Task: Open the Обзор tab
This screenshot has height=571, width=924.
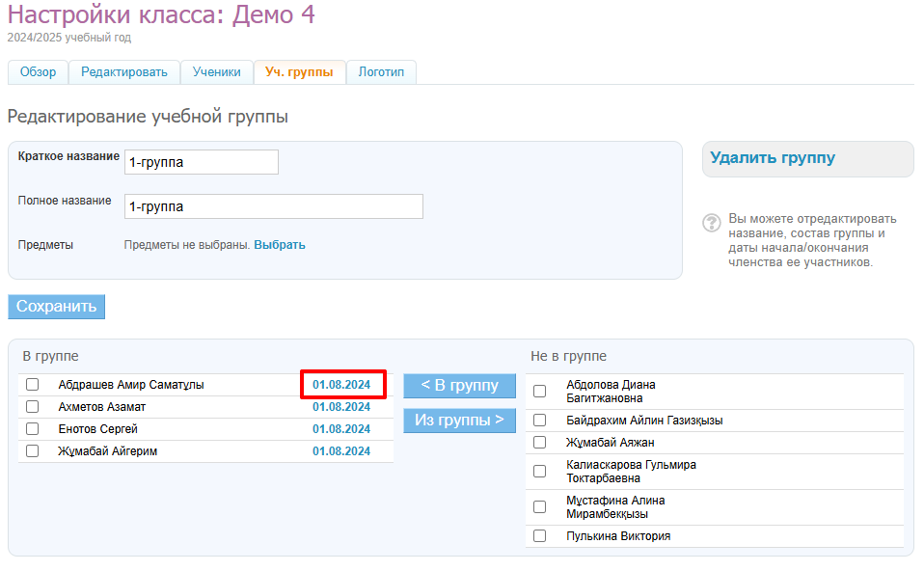Action: pos(38,72)
